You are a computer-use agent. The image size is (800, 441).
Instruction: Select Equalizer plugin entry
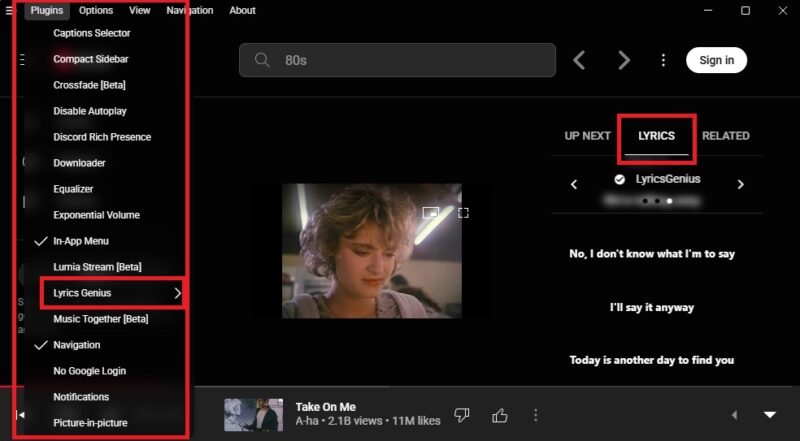click(x=73, y=189)
